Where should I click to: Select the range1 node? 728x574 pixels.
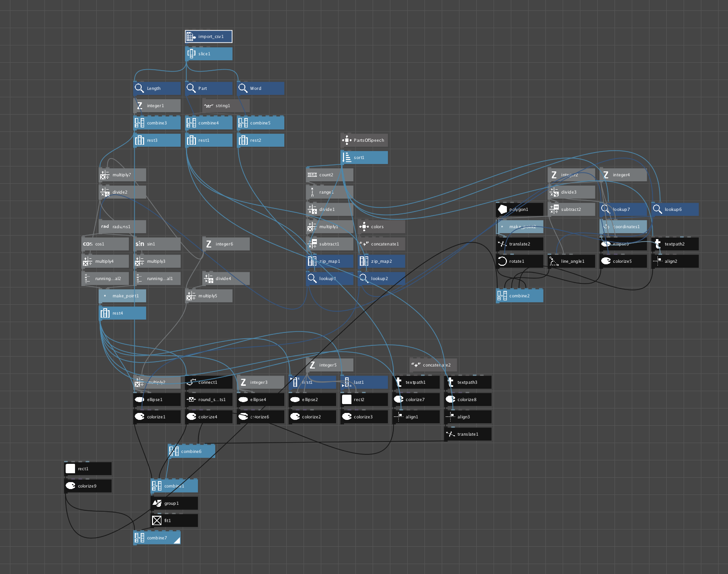click(330, 192)
